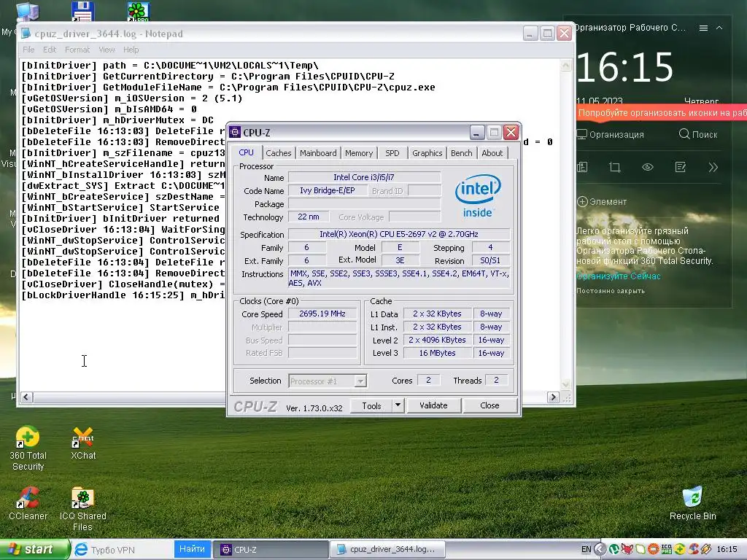This screenshot has width=747, height=560.
Task: Open the Format menu in Notepad
Action: (x=77, y=50)
